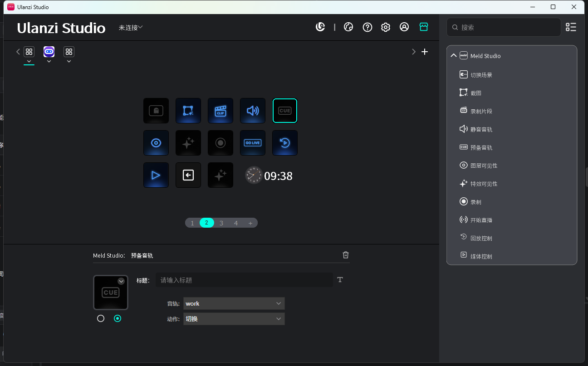Select the CUE key in the button grid
Viewport: 588px width, 366px height.
(x=285, y=110)
